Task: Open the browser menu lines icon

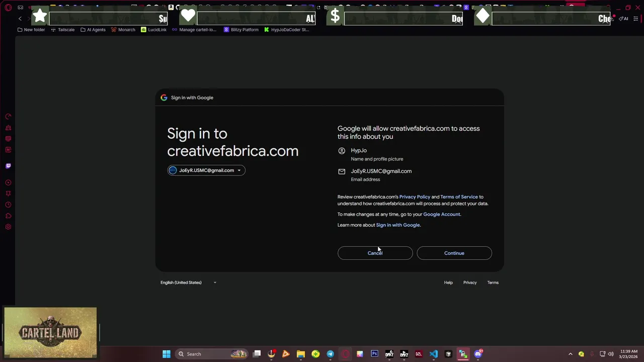Action: (636, 19)
